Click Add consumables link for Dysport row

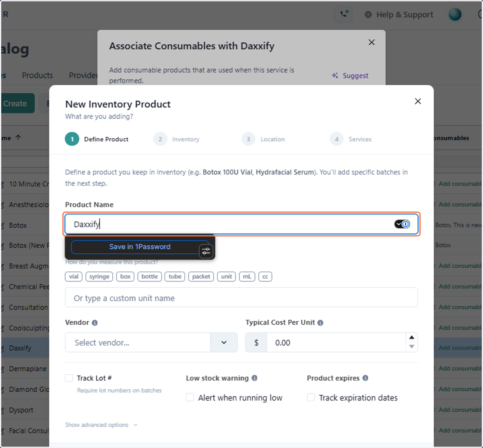pos(460,410)
